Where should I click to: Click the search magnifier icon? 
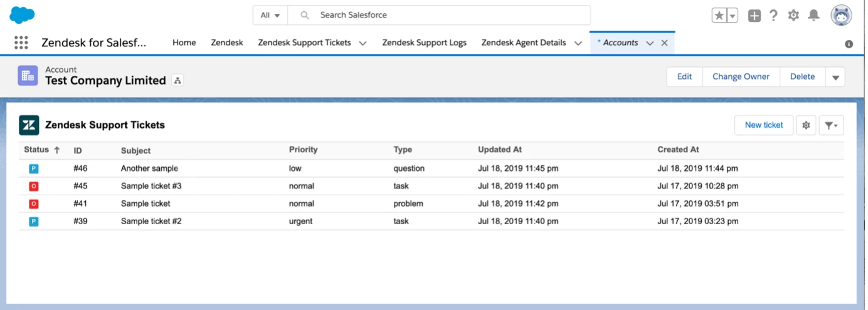coord(305,15)
